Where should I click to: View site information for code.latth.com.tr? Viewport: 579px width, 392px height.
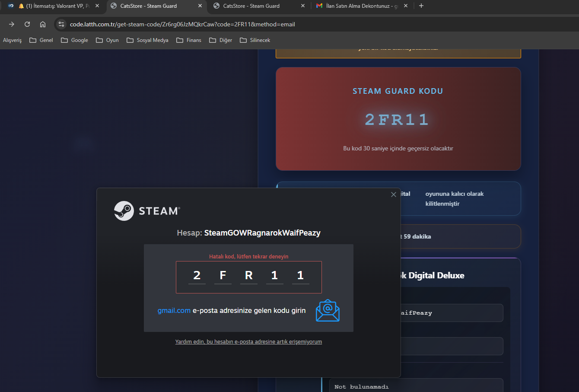click(61, 24)
